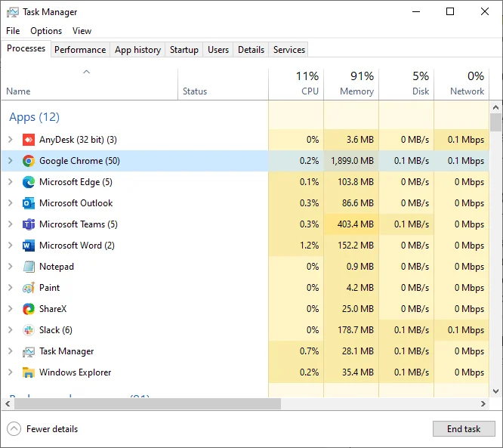
Task: Click the AnyDesk app icon
Action: (29, 140)
